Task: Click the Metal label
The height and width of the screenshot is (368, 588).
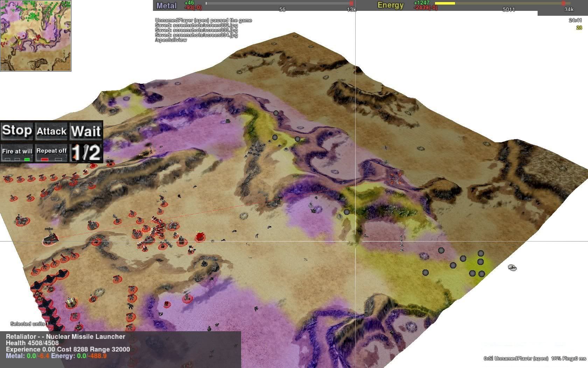Action: [166, 6]
